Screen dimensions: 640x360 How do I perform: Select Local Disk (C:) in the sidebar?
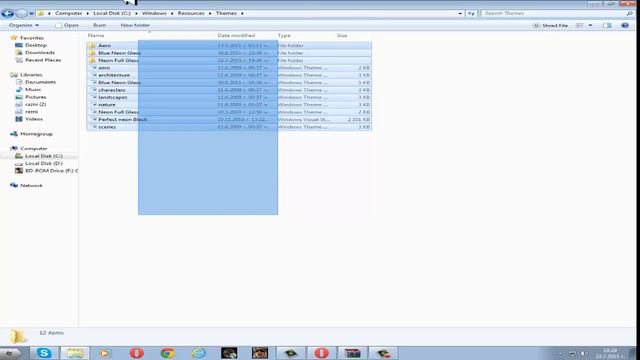pos(44,156)
